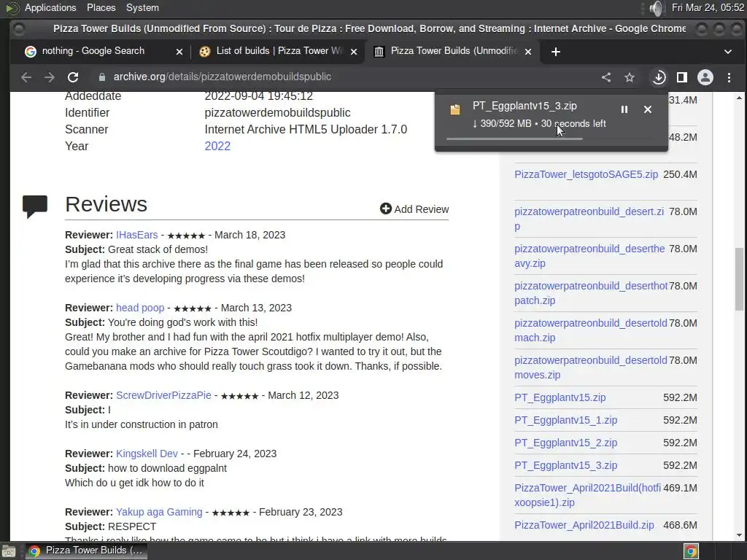Cancel the PT_Eggplantv15_3.zip download

[648, 109]
